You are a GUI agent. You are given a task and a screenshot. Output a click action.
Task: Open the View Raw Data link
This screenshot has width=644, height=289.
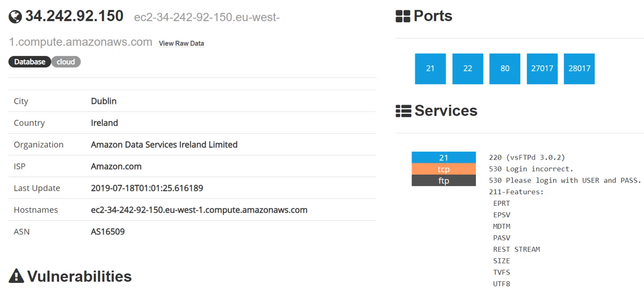click(181, 43)
